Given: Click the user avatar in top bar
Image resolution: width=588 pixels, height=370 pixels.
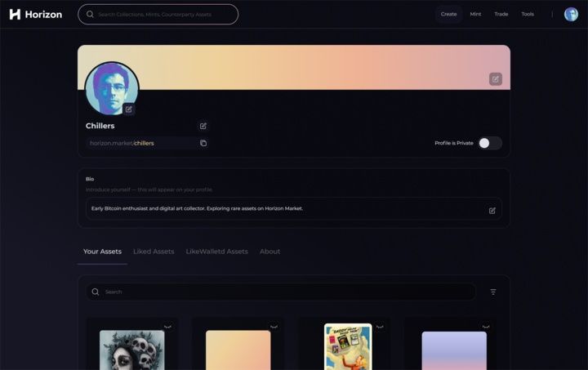Looking at the screenshot, I should tap(571, 14).
